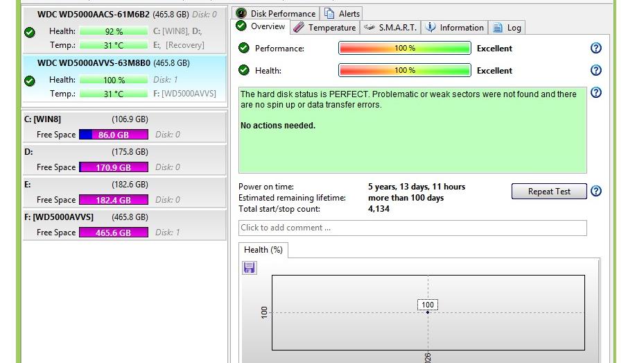
Task: Click the Overview tab green check icon
Action: 241,26
